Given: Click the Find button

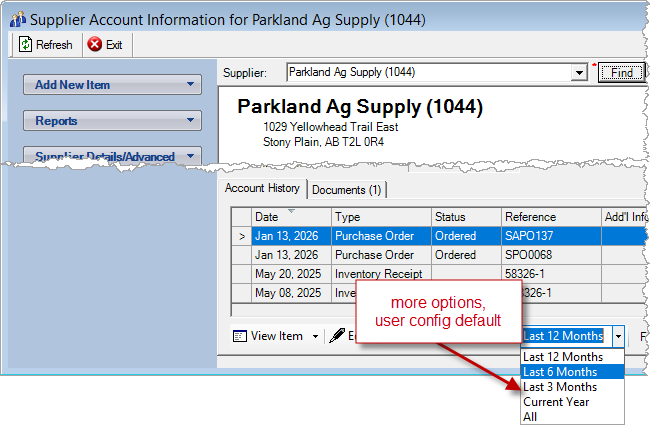Looking at the screenshot, I should coord(621,73).
